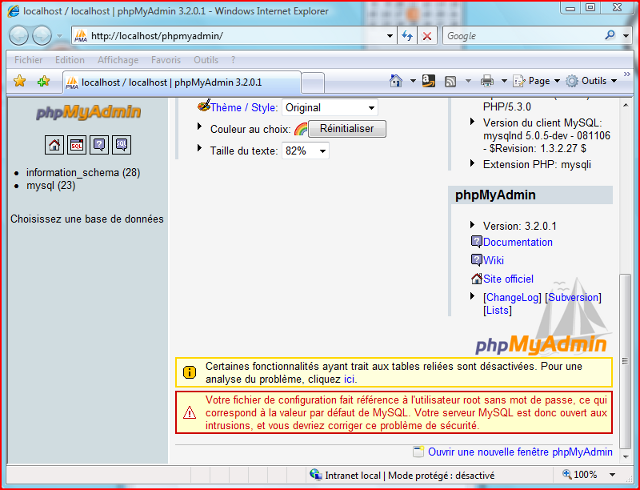This screenshot has height=490, width=640.
Task: Open the feeds button dropdown arrow
Action: click(x=468, y=81)
